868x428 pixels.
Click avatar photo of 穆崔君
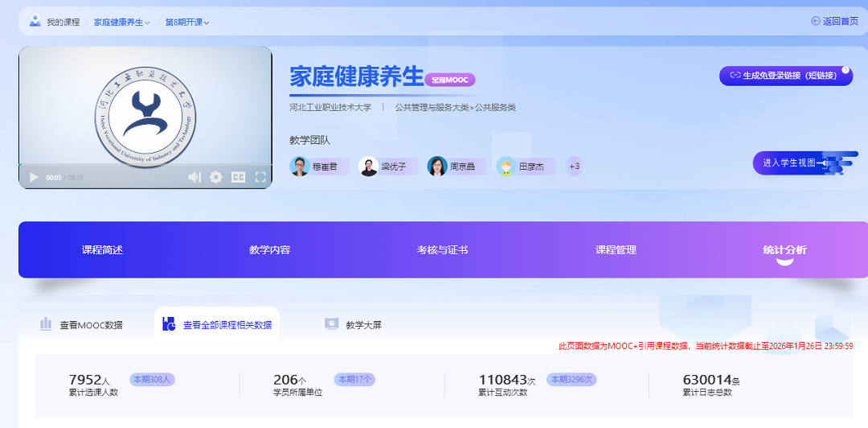300,167
